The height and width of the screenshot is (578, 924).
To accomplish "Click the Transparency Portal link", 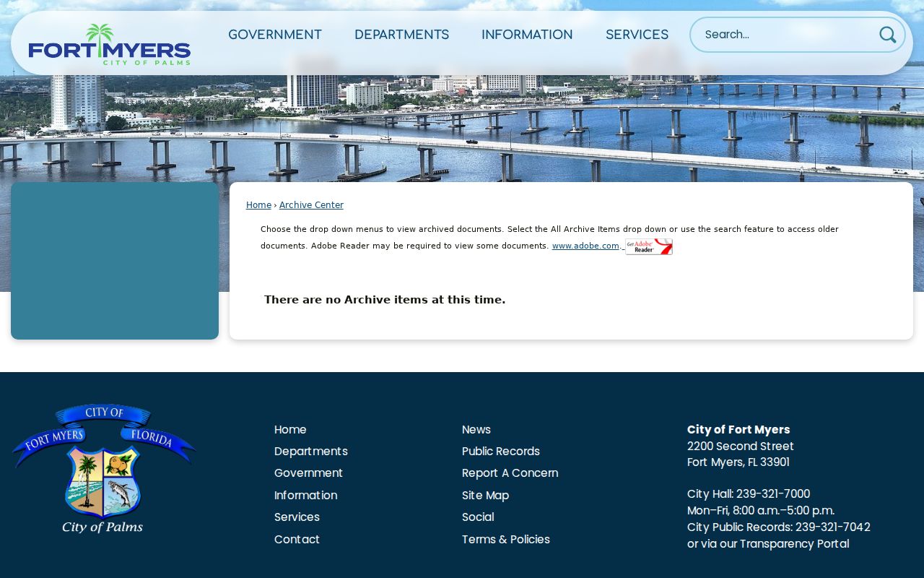I will click(794, 543).
